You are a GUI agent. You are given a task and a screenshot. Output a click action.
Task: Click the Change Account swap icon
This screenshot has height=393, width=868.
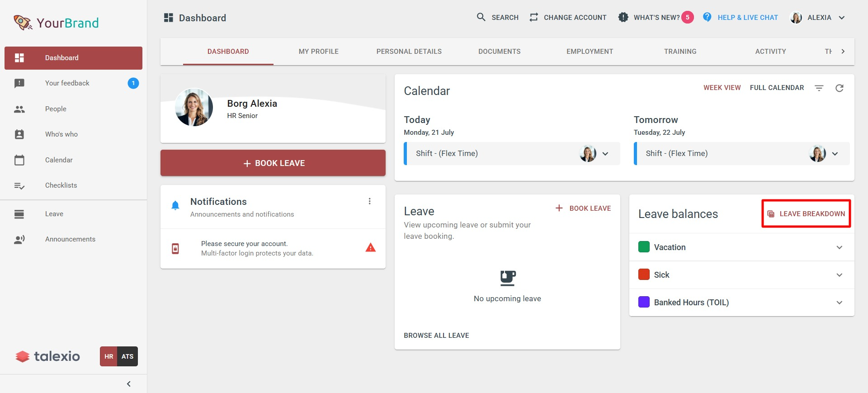coord(534,17)
